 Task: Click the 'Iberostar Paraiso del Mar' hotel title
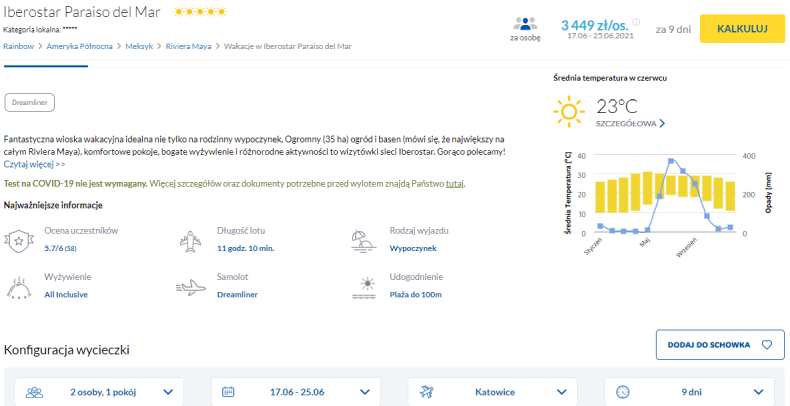coord(82,12)
